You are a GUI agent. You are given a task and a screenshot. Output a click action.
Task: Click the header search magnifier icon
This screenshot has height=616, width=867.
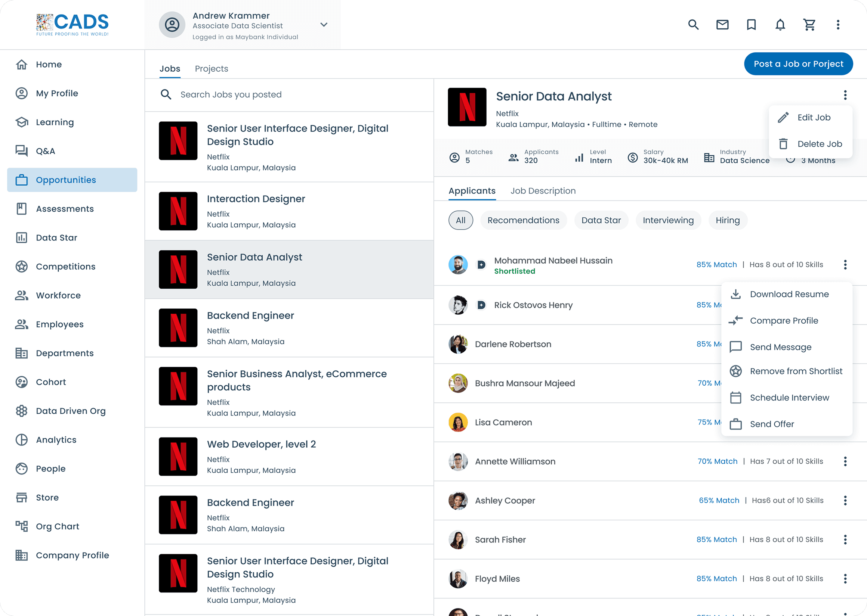[x=693, y=25]
